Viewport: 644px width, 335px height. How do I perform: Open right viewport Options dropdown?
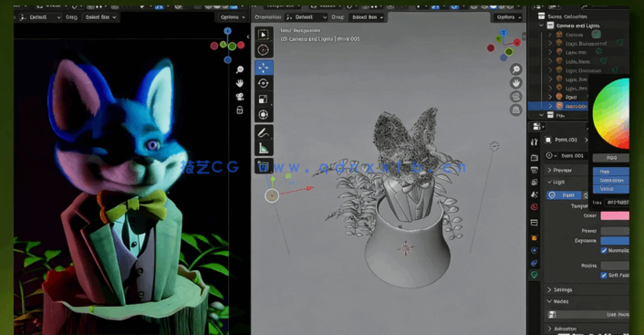(508, 17)
